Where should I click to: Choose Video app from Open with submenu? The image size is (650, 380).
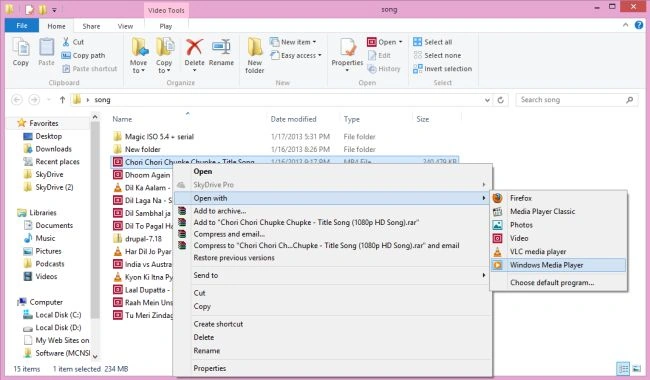point(559,238)
